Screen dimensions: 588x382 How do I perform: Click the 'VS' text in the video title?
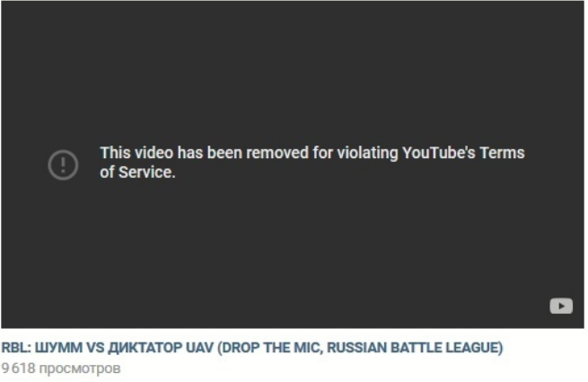96,348
